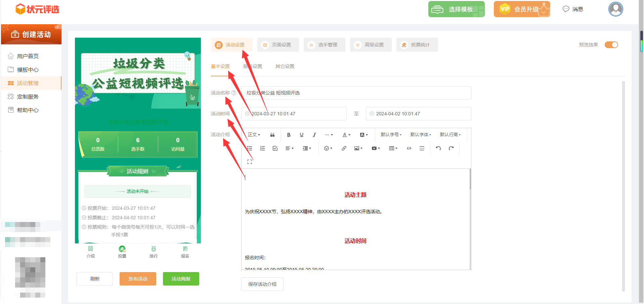Viewport: 644px width, 304px height.
Task: Open the 正文 heading style dropdown
Action: [x=254, y=135]
